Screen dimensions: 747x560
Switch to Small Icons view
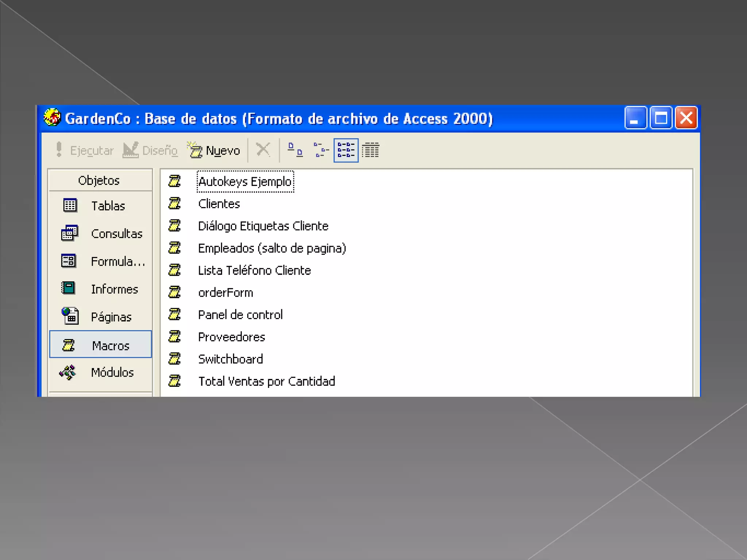tap(321, 150)
